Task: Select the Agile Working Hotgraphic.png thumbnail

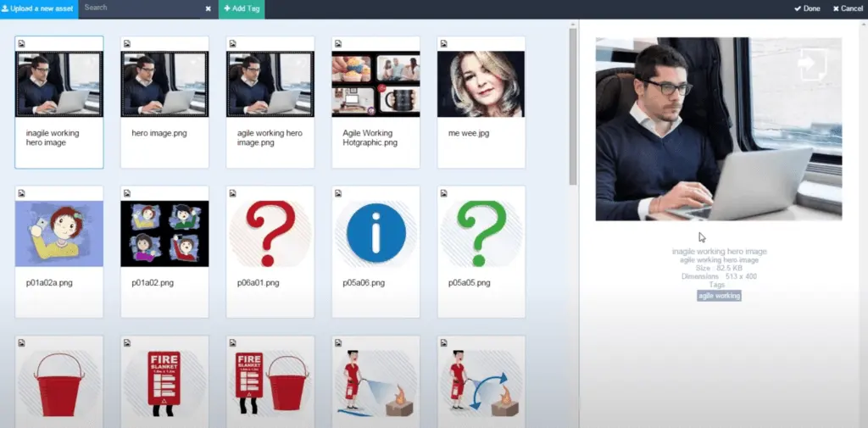Action: coord(376,84)
